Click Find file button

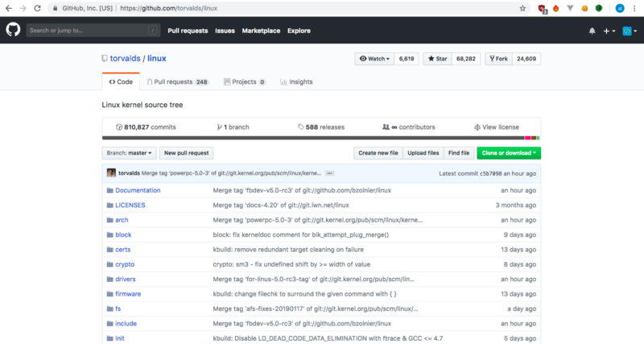[459, 153]
